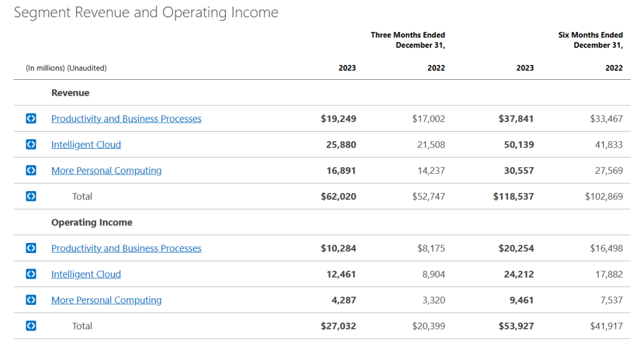Click the Three Months Ended December 31 header
Viewport: 644px width, 343px height.
click(x=408, y=40)
